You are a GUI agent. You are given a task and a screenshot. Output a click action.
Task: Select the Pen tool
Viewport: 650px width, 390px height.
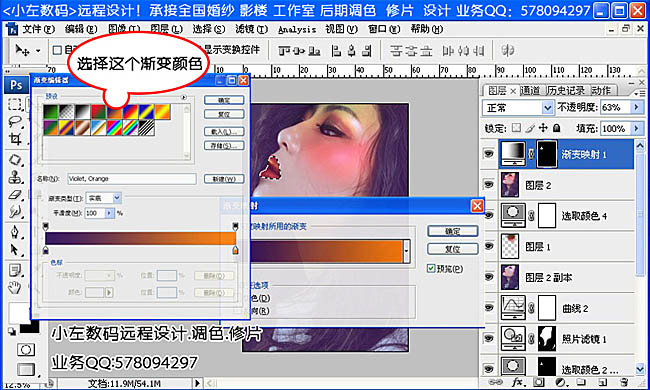coord(15,232)
